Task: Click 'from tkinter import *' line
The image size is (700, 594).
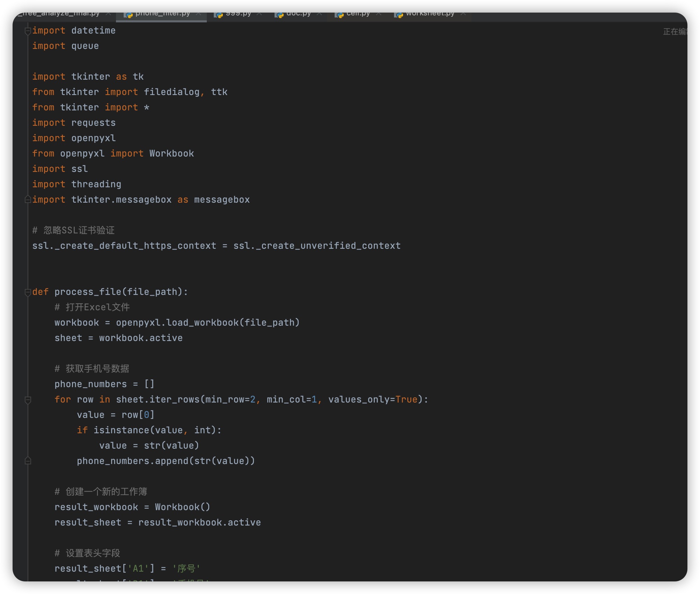Action: click(91, 108)
